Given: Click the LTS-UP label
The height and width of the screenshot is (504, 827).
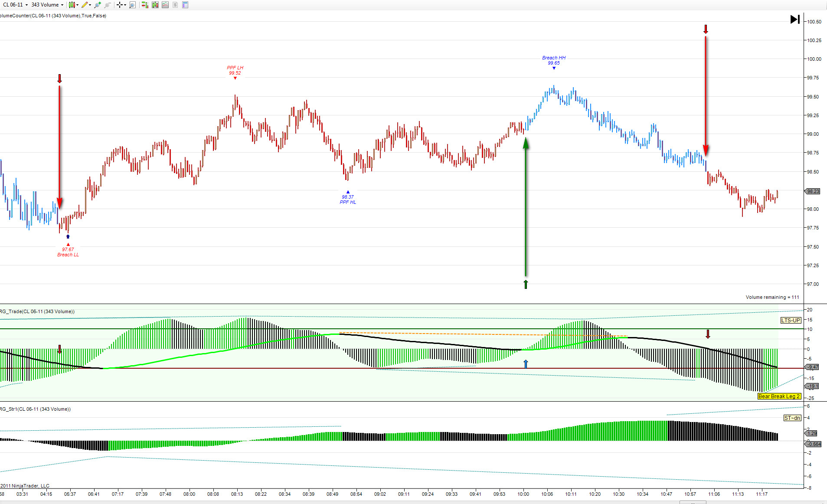Looking at the screenshot, I should (x=791, y=321).
